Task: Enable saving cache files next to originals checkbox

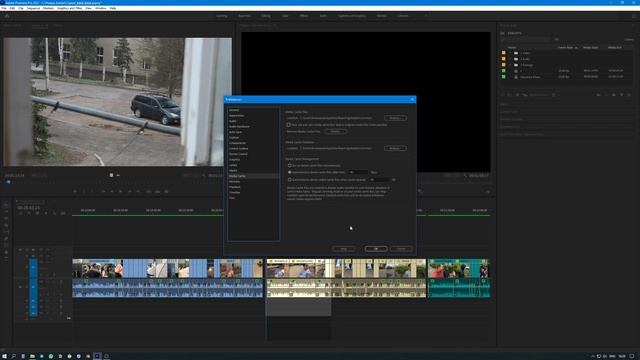Action: (x=289, y=125)
